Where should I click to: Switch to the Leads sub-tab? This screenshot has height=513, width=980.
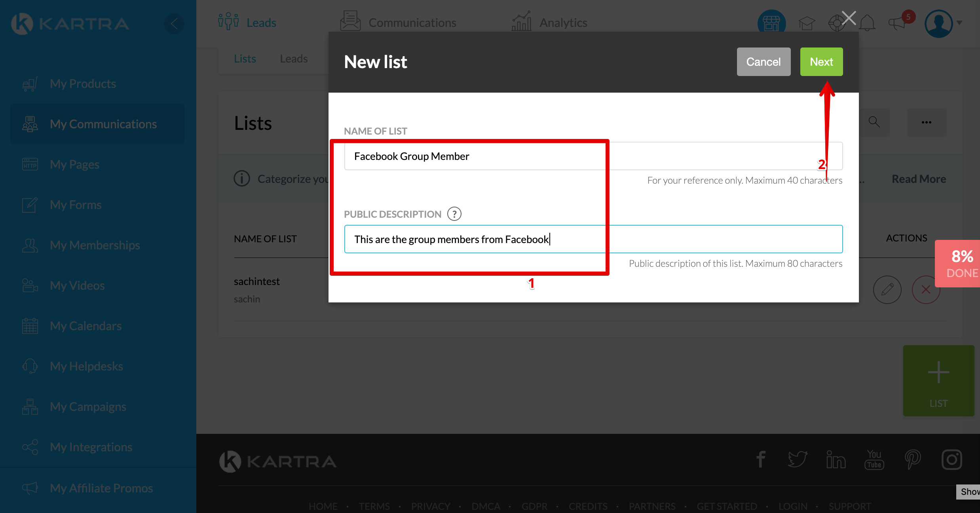coord(294,59)
